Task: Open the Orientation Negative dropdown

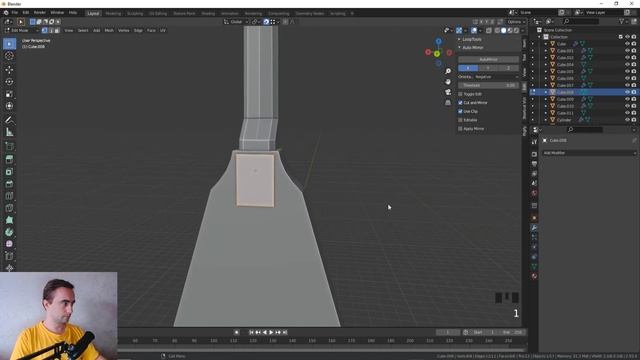Action: (x=496, y=77)
